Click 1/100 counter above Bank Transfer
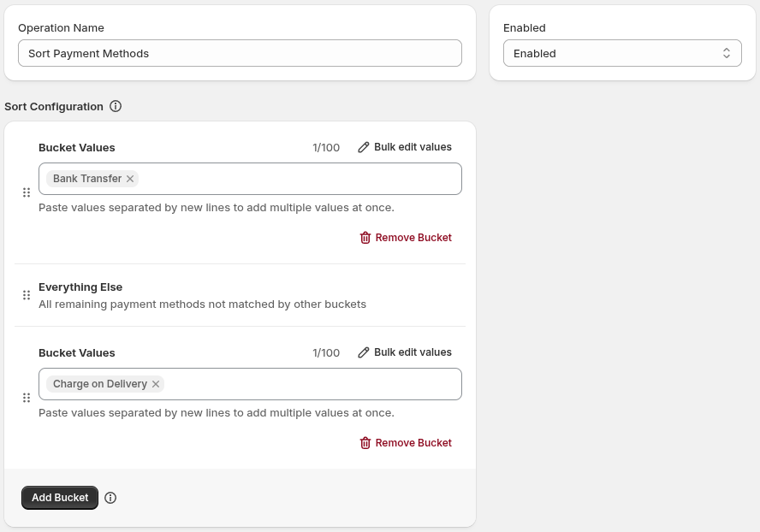The height and width of the screenshot is (532, 760). click(326, 147)
